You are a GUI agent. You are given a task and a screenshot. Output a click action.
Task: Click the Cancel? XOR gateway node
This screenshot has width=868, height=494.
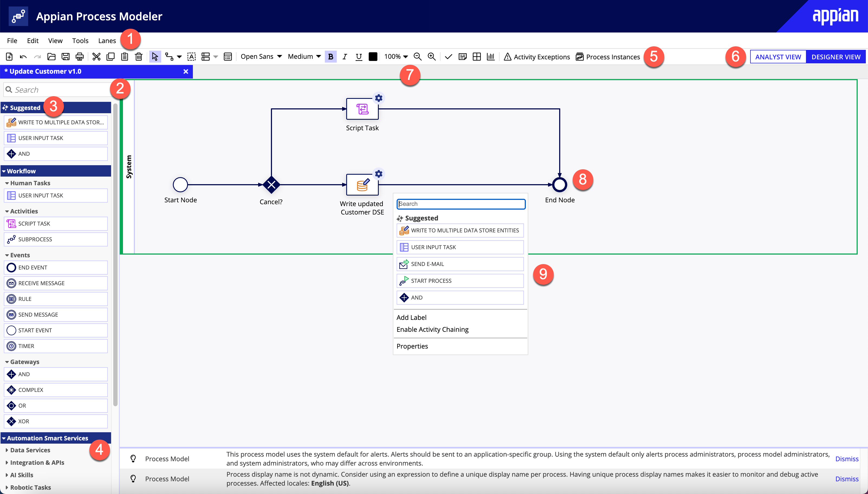(x=271, y=185)
